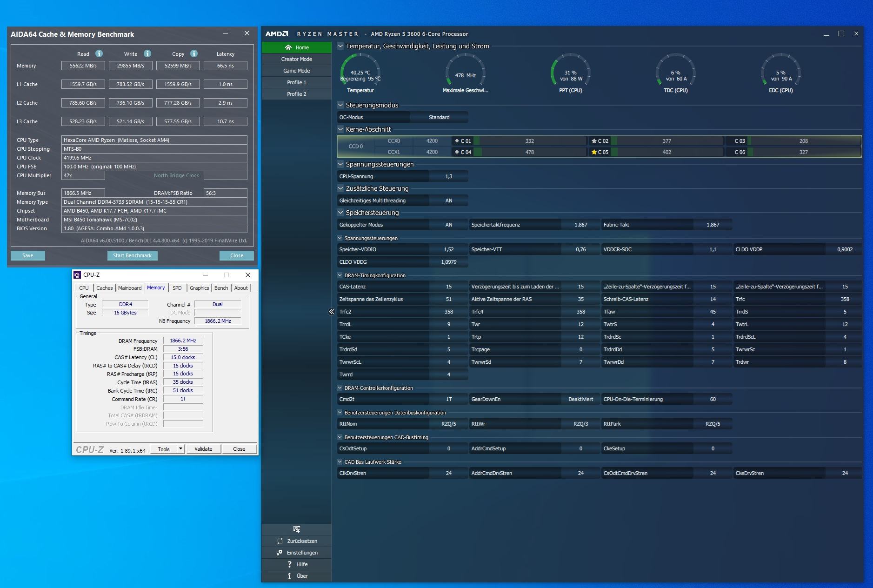Select Home in Ryzen Master sidebar
Image resolution: width=873 pixels, height=588 pixels.
297,47
